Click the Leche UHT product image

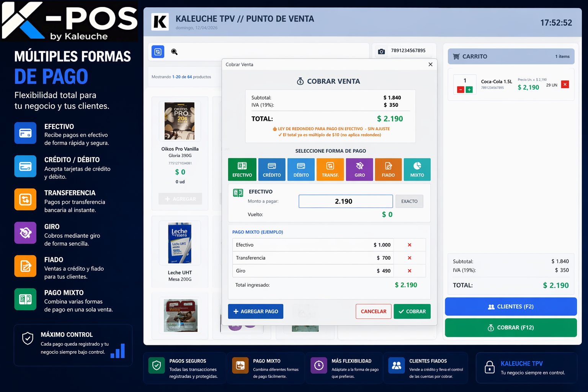[x=180, y=243]
